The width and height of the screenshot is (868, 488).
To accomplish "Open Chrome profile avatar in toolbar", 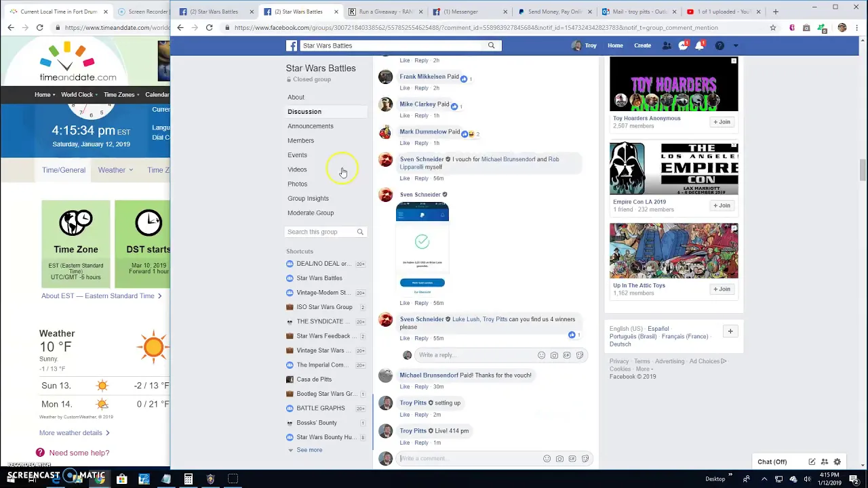I will (842, 28).
